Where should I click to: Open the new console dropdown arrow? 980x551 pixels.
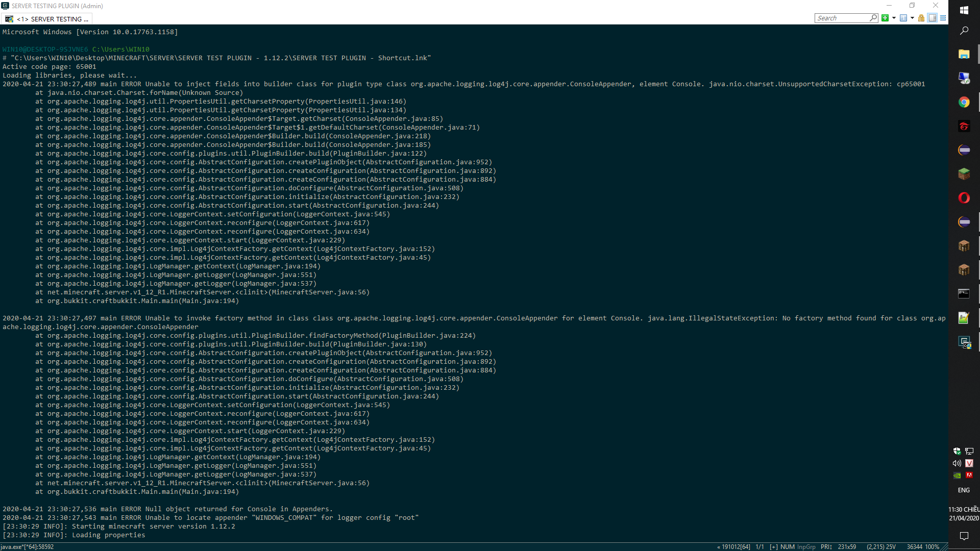click(x=894, y=18)
